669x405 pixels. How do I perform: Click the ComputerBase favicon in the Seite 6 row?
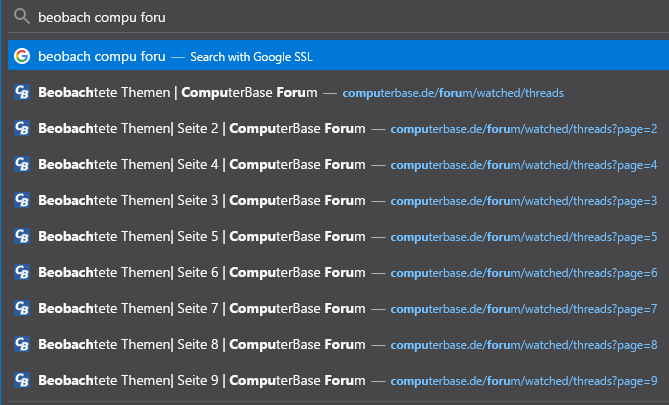click(x=22, y=272)
